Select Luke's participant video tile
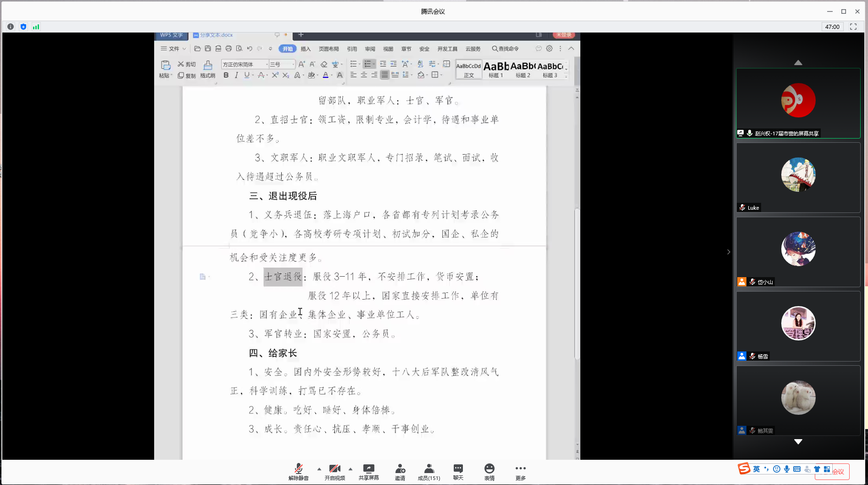This screenshot has width=868, height=485. (x=798, y=177)
